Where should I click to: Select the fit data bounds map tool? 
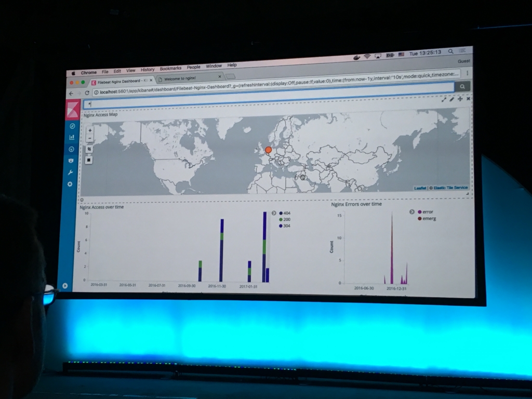pyautogui.click(x=89, y=149)
